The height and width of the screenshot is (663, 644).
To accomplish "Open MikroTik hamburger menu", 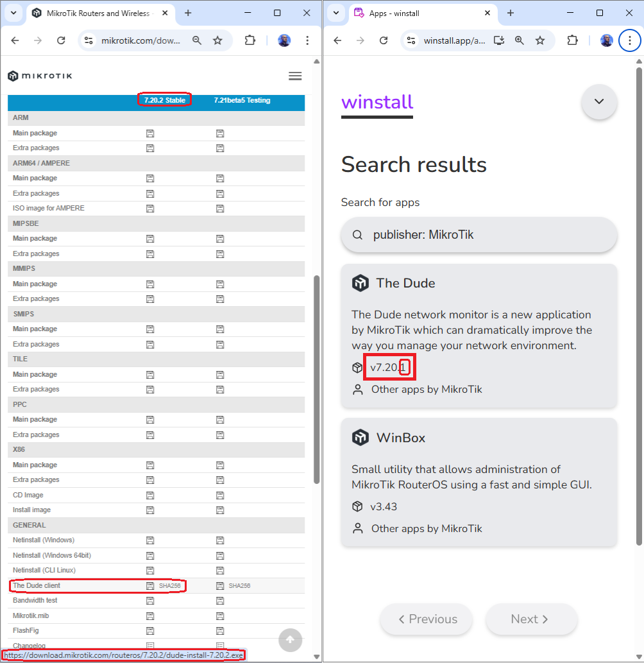I will pyautogui.click(x=295, y=76).
